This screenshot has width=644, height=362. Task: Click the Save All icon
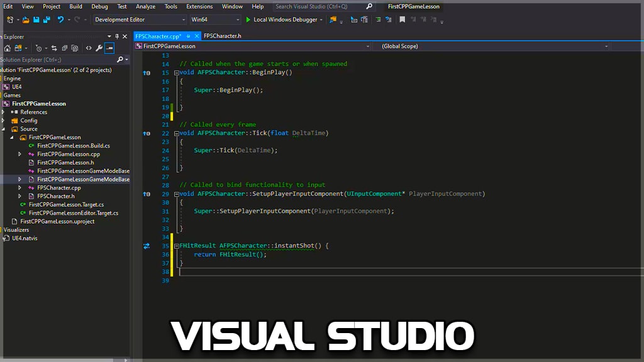tap(47, 19)
